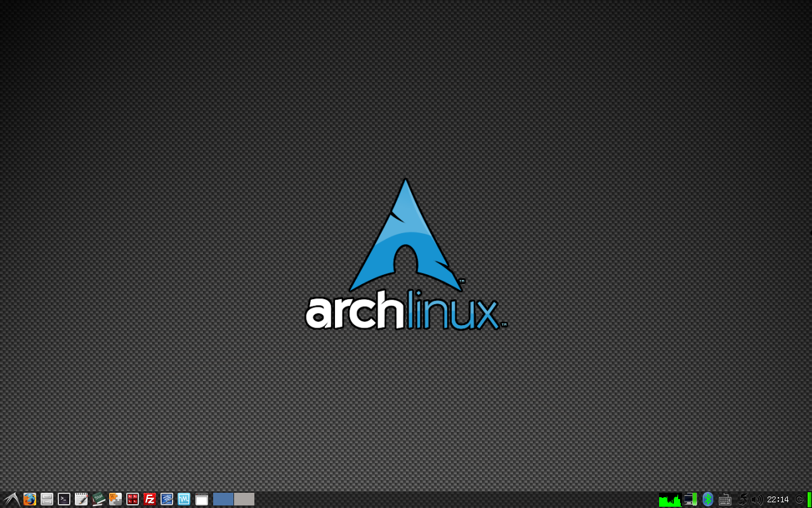Open the red multi-terminal application
The width and height of the screenshot is (812, 508).
133,499
